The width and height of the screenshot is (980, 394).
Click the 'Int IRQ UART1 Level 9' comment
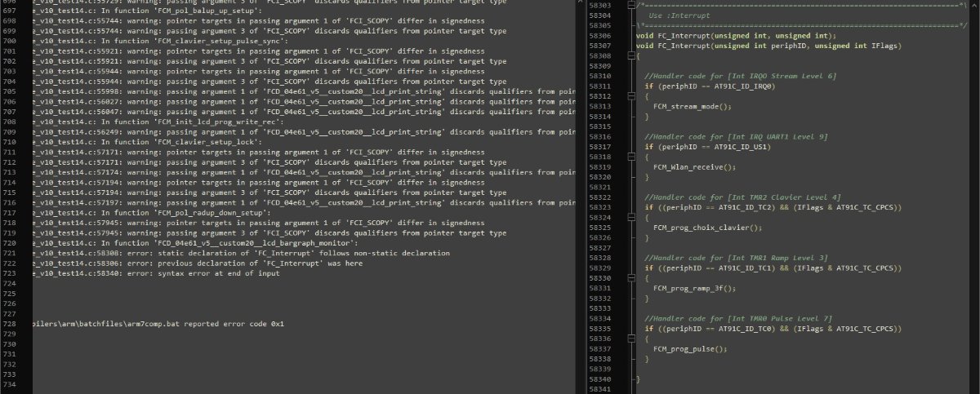click(x=737, y=136)
